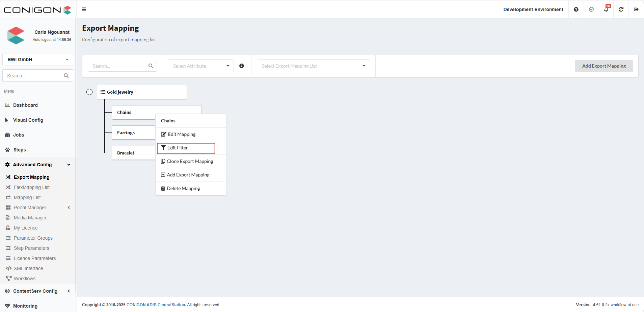Click the logout icon in header
Viewport: 644px width, 312px height.
tap(636, 9)
